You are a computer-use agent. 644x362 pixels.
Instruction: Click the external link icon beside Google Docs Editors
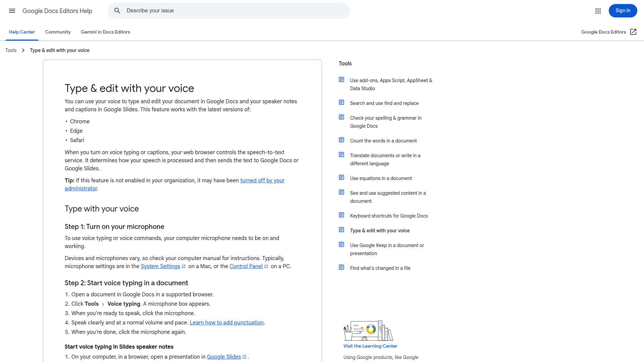click(x=633, y=32)
